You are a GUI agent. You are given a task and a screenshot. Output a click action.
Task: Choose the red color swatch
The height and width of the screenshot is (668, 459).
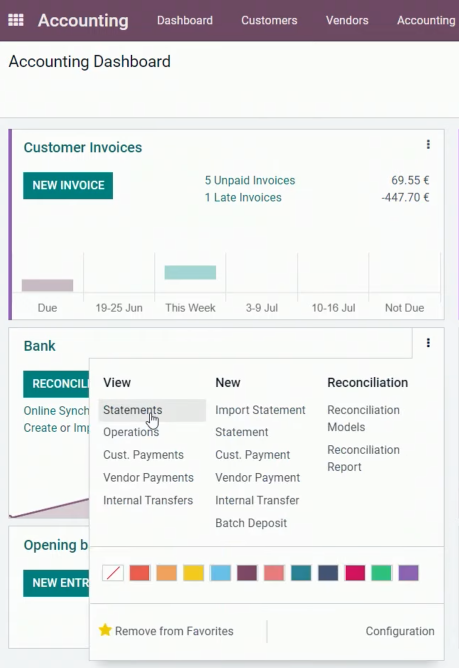(x=140, y=573)
